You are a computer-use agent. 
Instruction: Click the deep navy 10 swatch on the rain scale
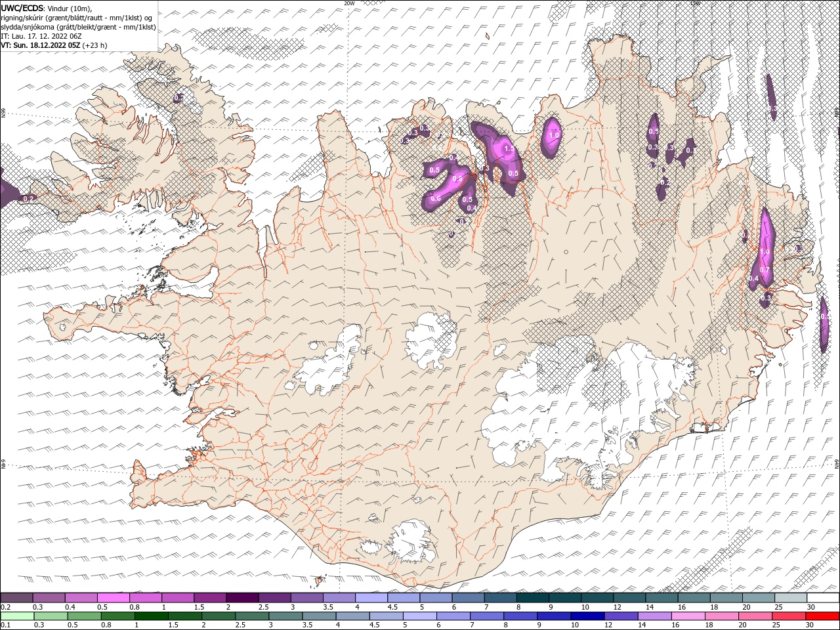click(587, 616)
